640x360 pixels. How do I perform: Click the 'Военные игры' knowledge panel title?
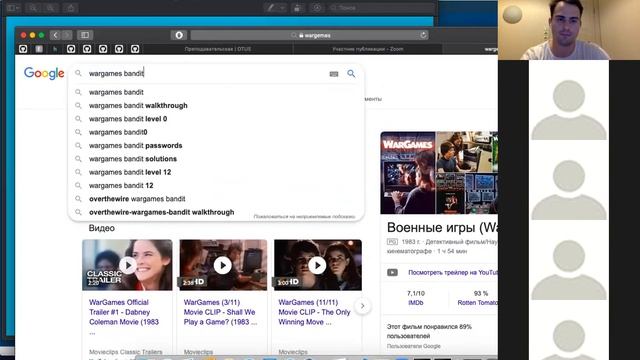(x=442, y=227)
